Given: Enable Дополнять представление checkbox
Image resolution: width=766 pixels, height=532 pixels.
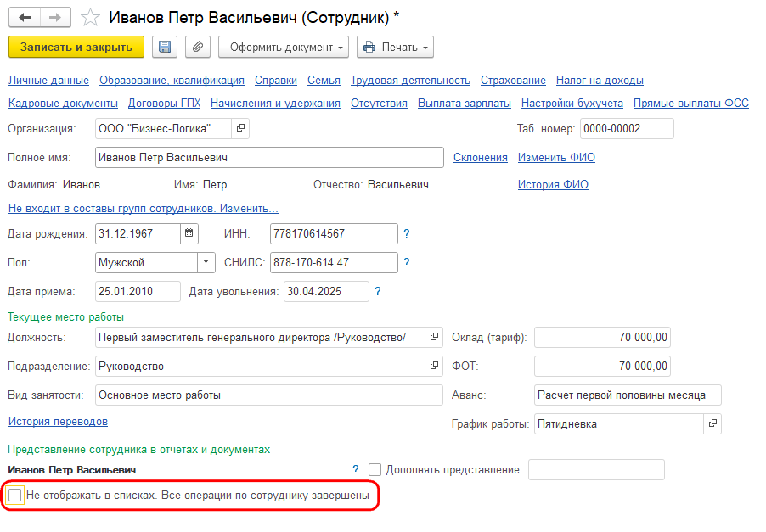Looking at the screenshot, I should [375, 469].
